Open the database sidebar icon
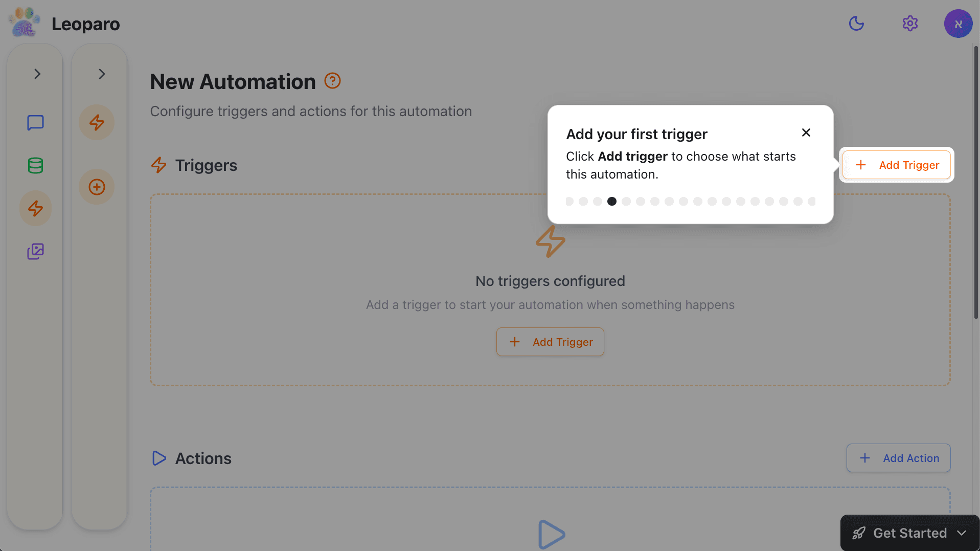This screenshot has height=551, width=980. (35, 165)
